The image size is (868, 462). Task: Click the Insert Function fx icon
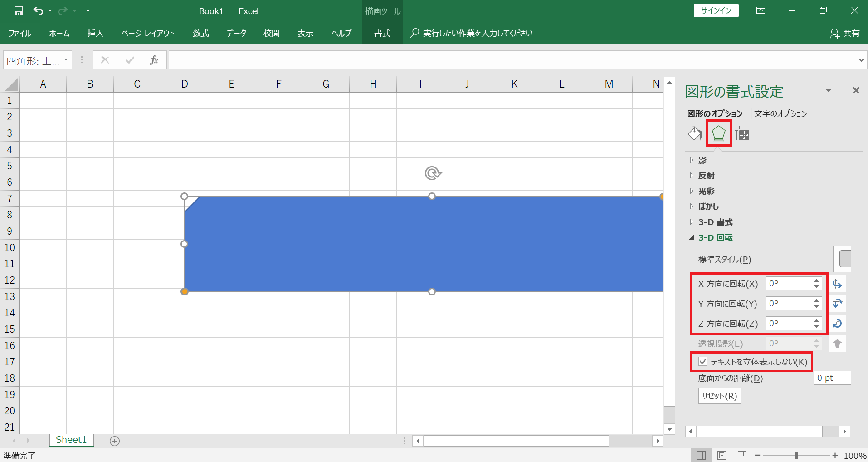pos(154,60)
